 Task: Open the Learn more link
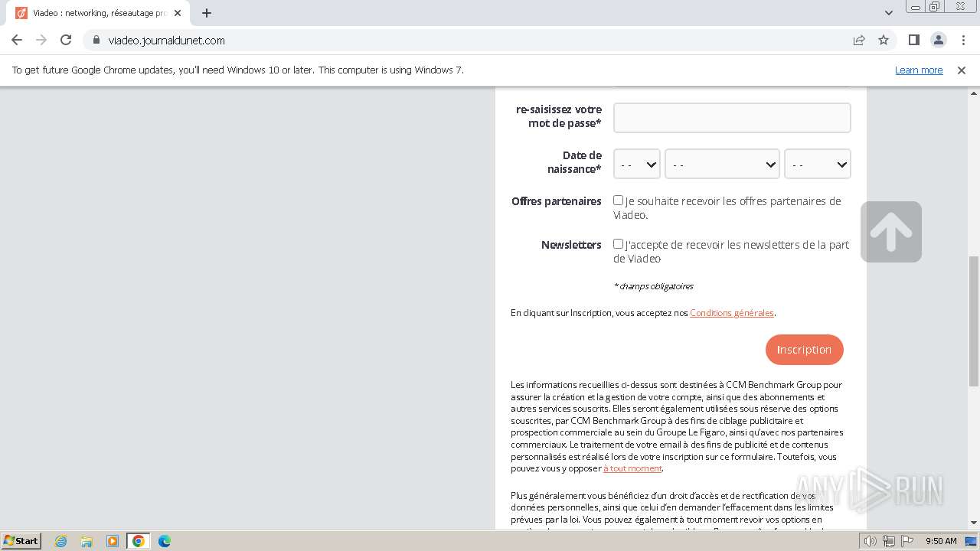919,70
